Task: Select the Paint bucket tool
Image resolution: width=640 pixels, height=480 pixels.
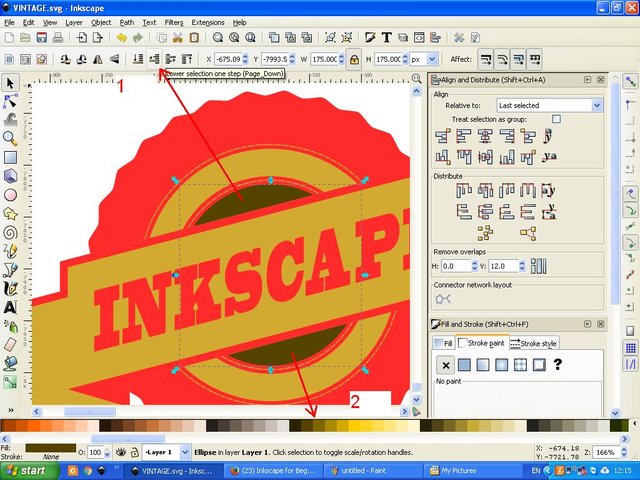Action: pos(10,363)
